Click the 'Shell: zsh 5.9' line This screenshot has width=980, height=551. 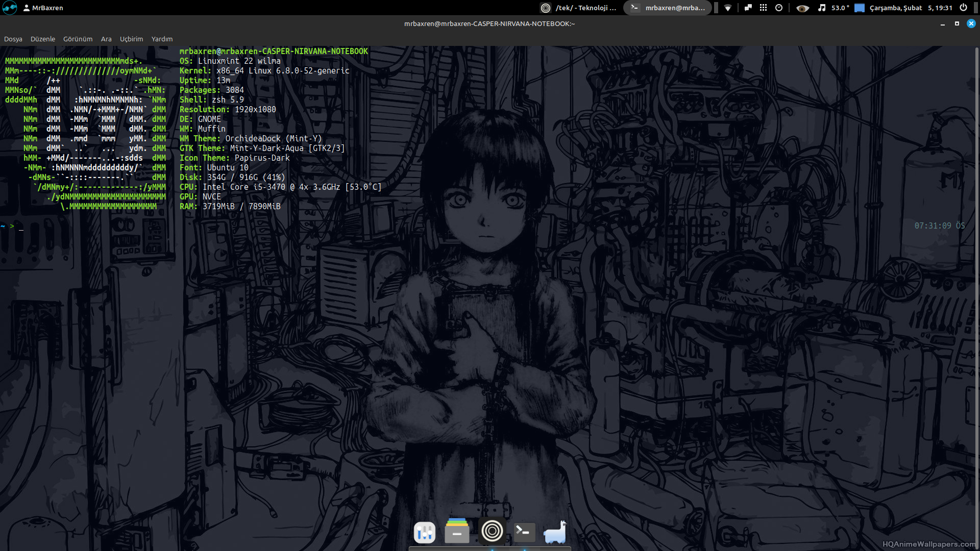point(211,99)
